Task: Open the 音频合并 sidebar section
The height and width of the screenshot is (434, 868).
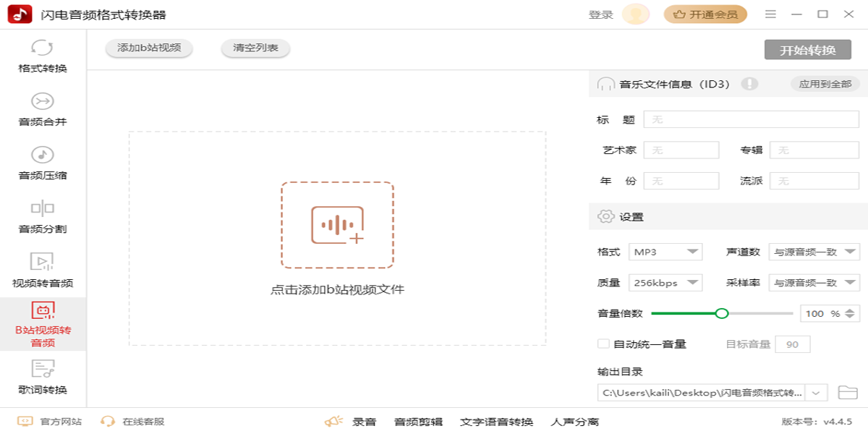Action: coord(43,110)
